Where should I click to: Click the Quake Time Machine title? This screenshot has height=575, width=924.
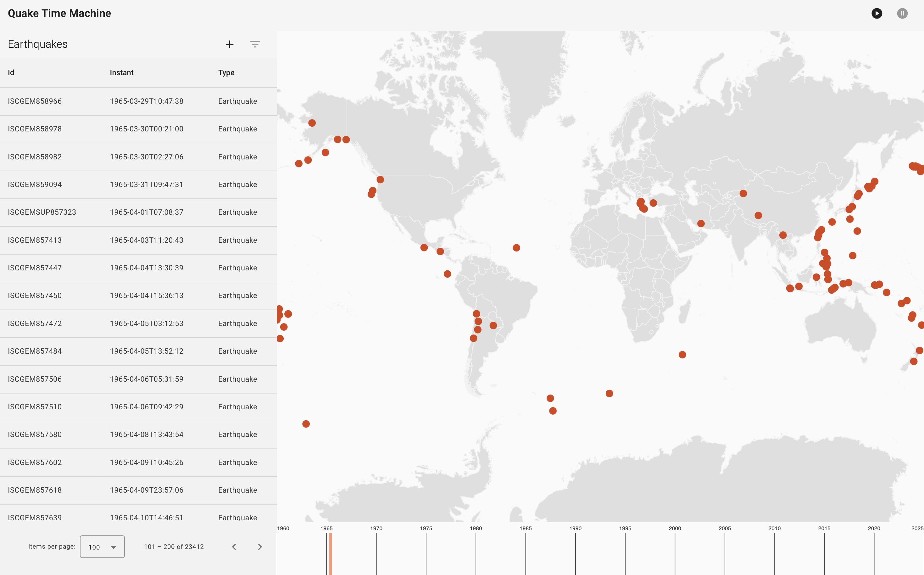[59, 13]
